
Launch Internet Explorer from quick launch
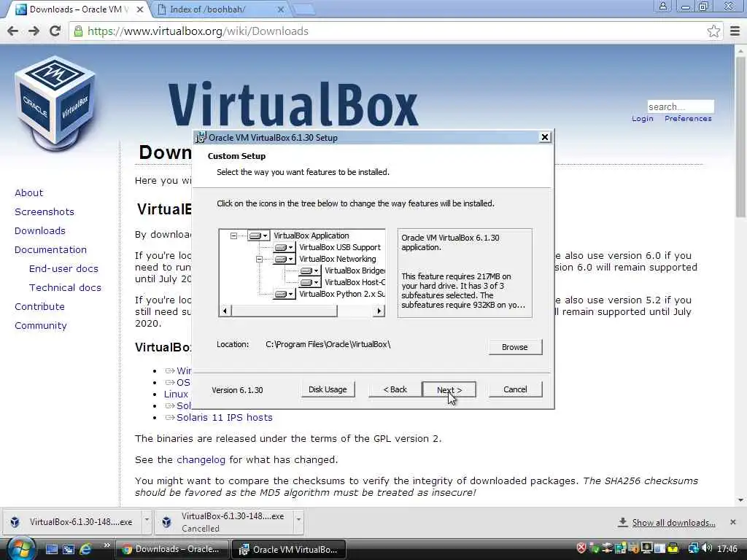click(86, 549)
